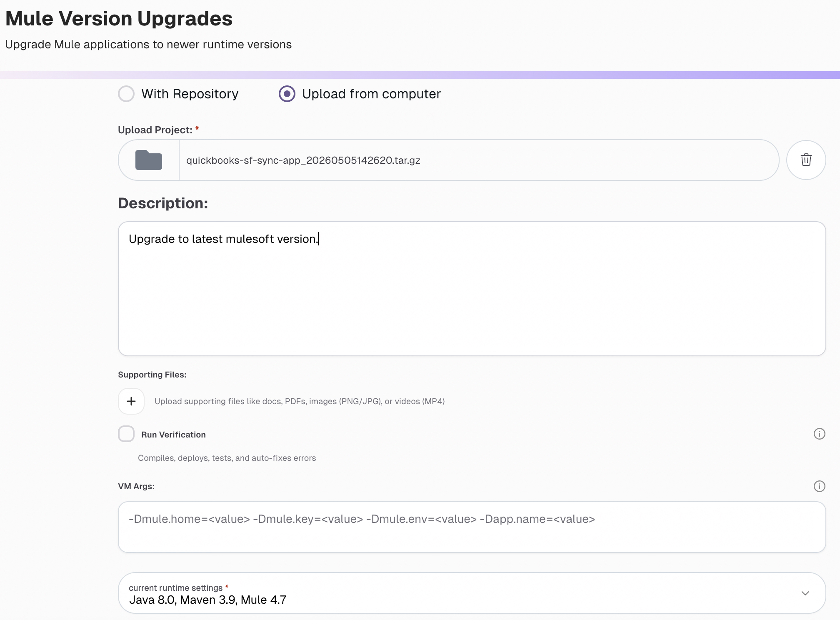Image resolution: width=840 pixels, height=620 pixels.
Task: Add supporting files with plus button
Action: point(131,401)
